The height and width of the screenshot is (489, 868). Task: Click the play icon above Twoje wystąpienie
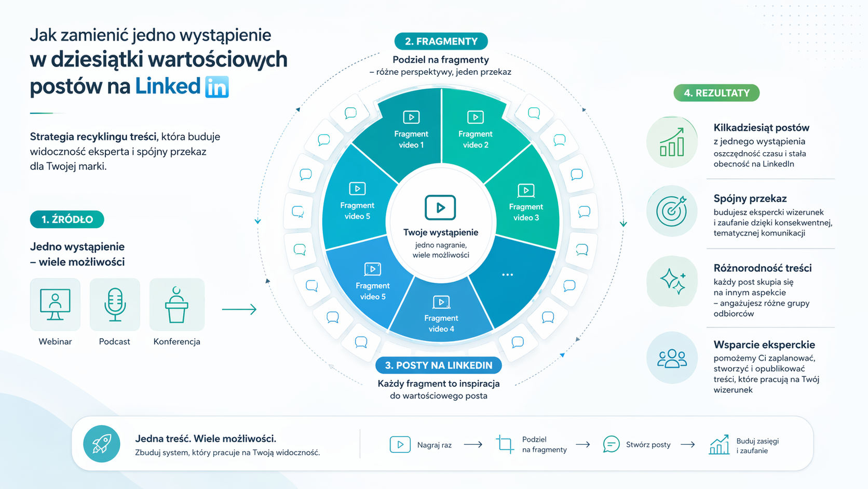click(440, 208)
